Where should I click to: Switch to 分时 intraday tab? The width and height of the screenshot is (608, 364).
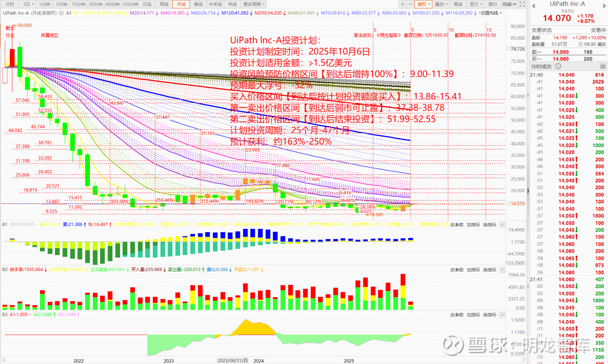pyautogui.click(x=10, y=4)
